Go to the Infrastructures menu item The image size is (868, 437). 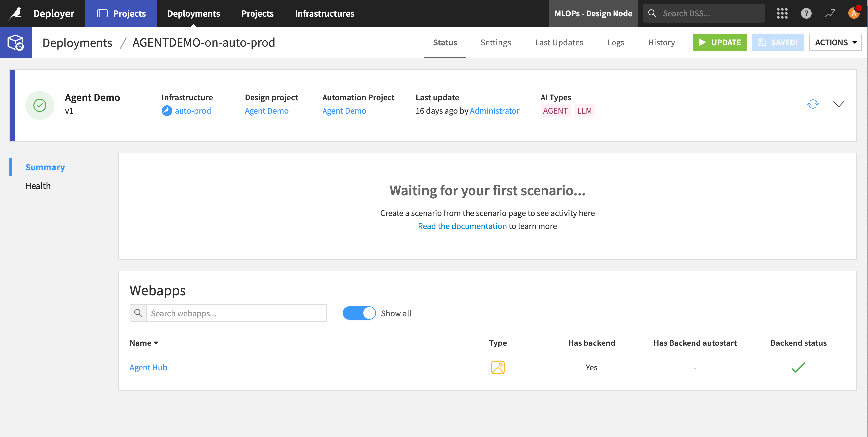coord(325,13)
